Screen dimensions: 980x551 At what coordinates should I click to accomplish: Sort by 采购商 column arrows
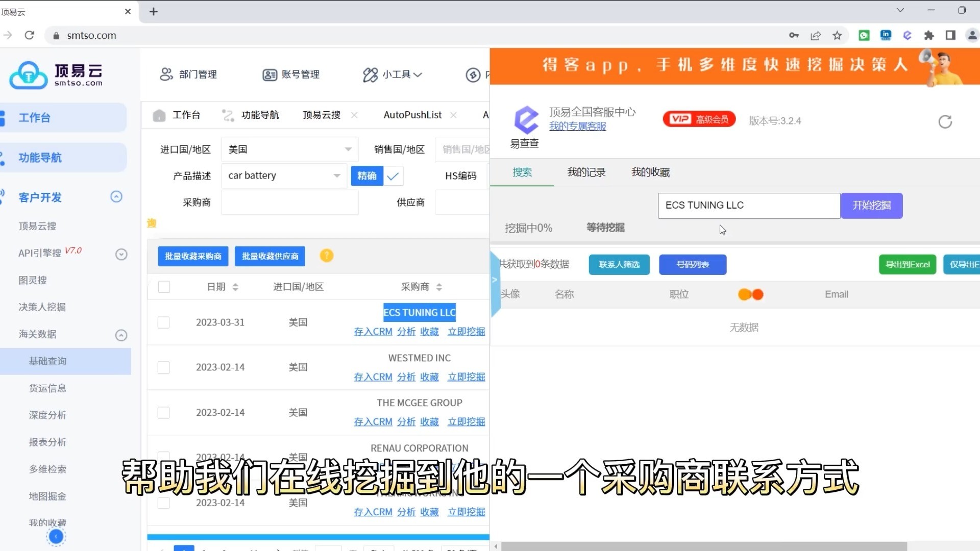[439, 287]
